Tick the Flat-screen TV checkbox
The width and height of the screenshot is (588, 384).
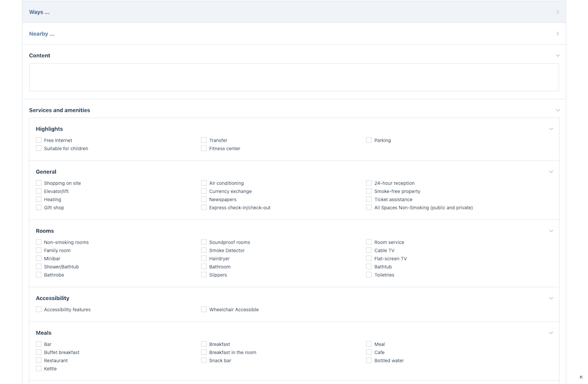click(x=369, y=259)
